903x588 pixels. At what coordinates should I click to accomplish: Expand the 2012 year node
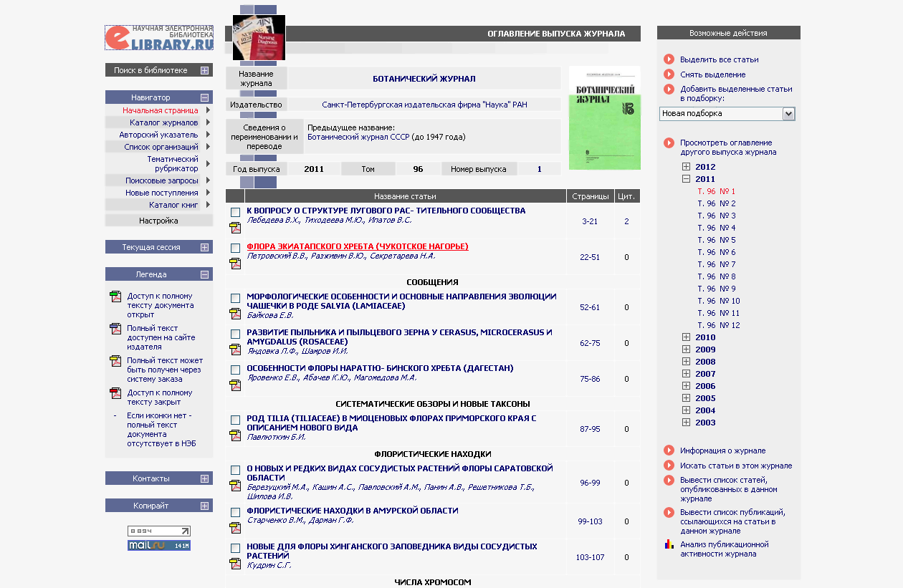tap(686, 167)
